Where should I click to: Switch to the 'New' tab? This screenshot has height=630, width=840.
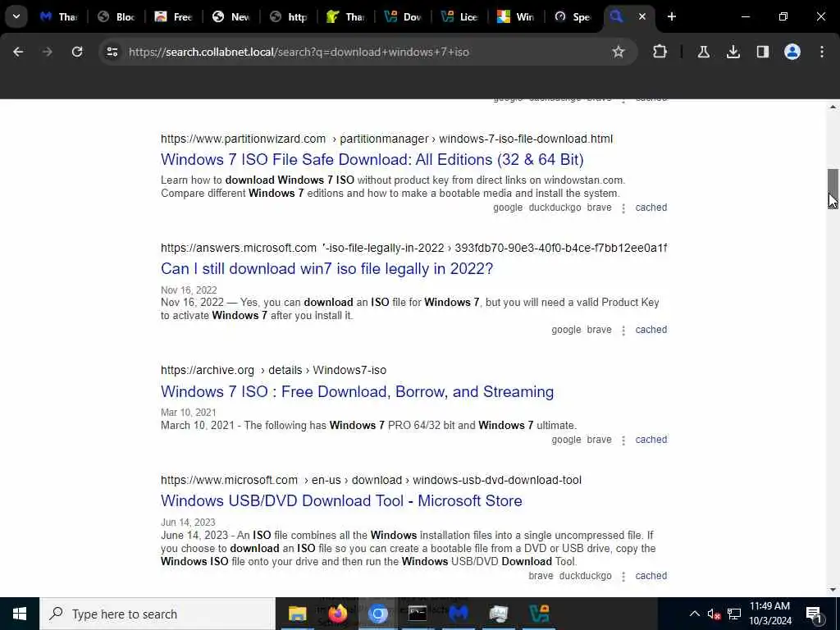(231, 16)
